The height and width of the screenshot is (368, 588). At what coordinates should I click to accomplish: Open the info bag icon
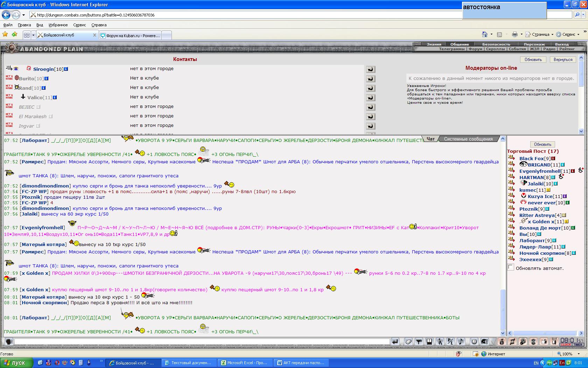502,341
